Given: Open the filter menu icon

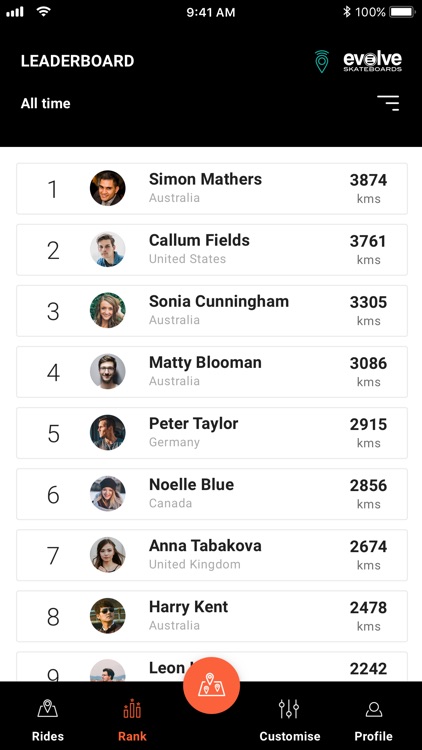Looking at the screenshot, I should coord(388,103).
